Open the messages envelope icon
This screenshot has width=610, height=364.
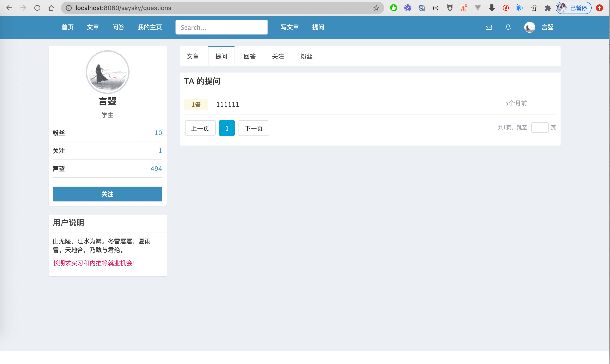click(x=489, y=27)
